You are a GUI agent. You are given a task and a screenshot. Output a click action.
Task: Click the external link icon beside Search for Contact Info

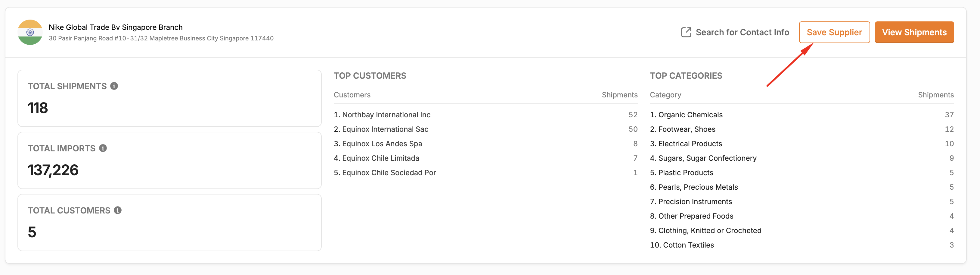686,32
